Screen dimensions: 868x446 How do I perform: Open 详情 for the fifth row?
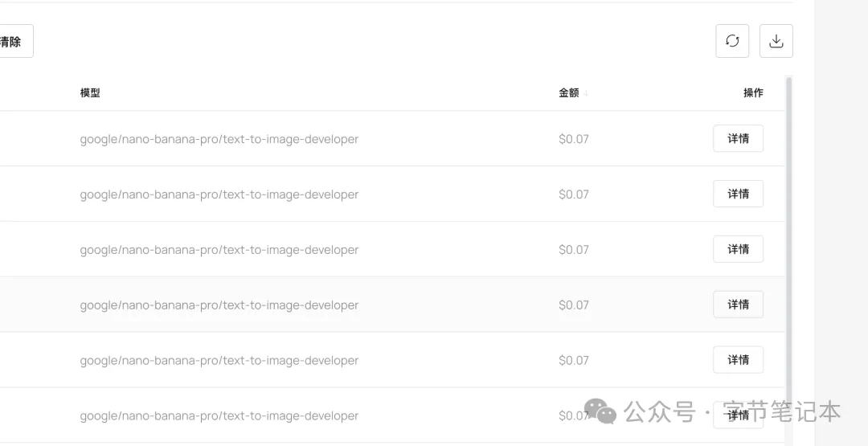pos(738,360)
